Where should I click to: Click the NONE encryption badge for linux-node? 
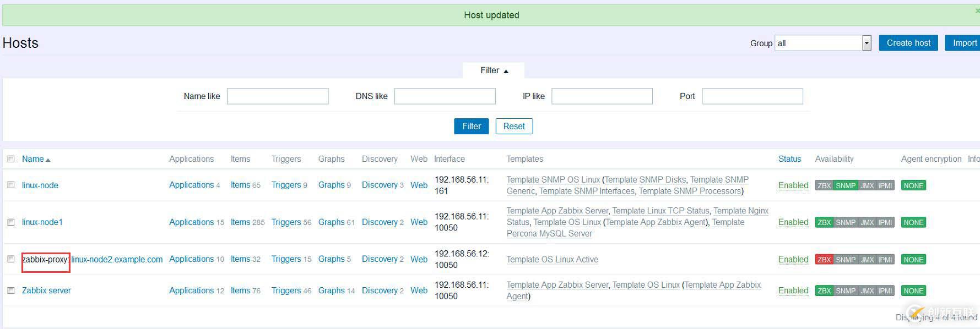(913, 185)
